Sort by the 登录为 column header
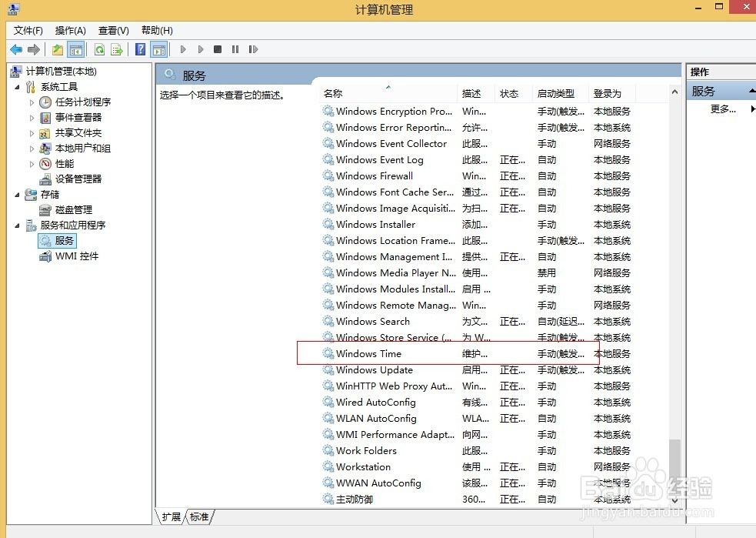The width and height of the screenshot is (756, 538). click(611, 94)
